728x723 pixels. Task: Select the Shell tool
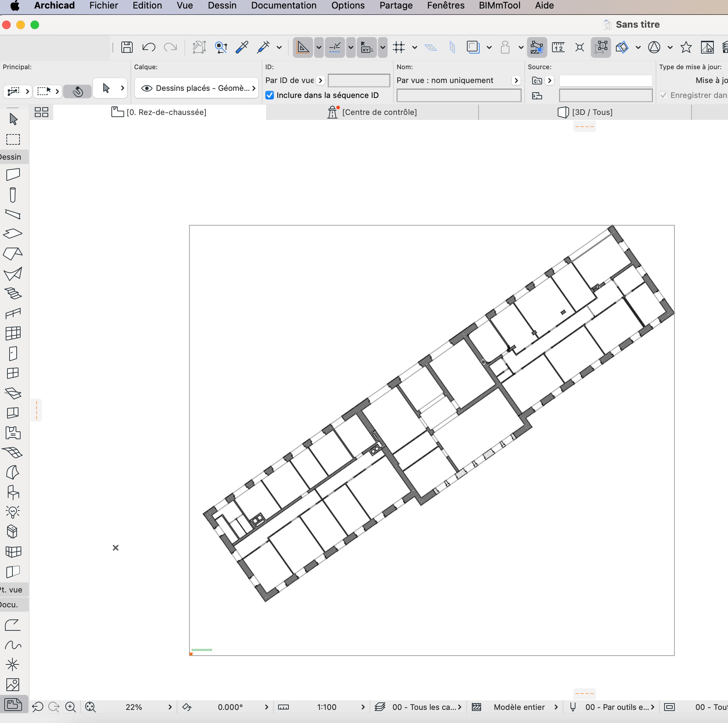[x=13, y=274]
